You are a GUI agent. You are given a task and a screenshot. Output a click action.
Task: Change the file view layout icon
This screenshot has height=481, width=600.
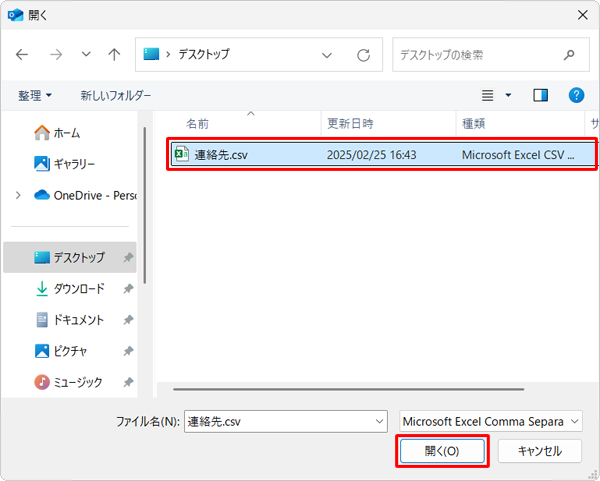(x=487, y=95)
